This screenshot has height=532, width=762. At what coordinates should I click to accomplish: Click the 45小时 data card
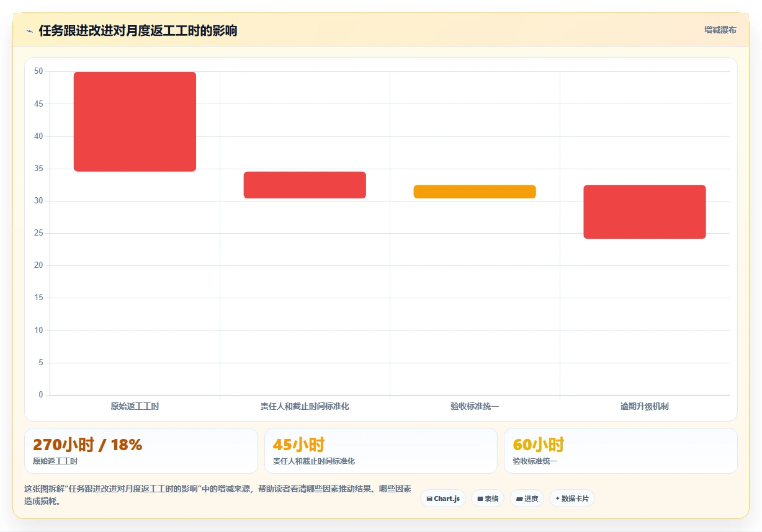pos(381,451)
